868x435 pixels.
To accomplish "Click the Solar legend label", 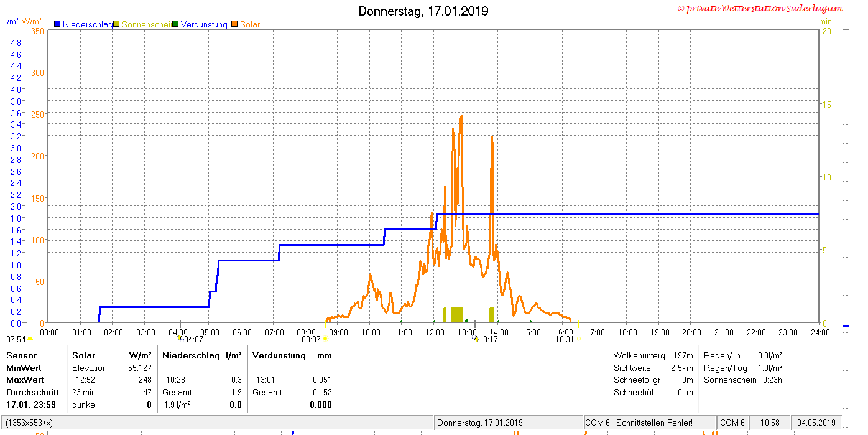I will click(250, 24).
